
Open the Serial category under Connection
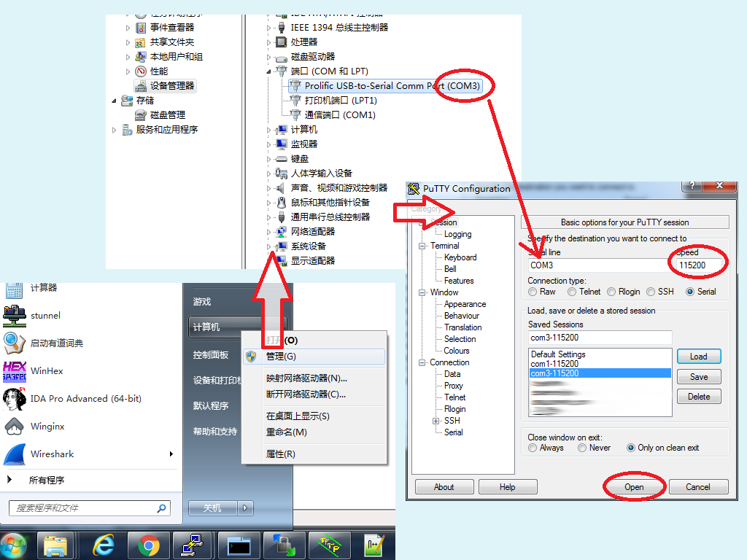tap(453, 432)
